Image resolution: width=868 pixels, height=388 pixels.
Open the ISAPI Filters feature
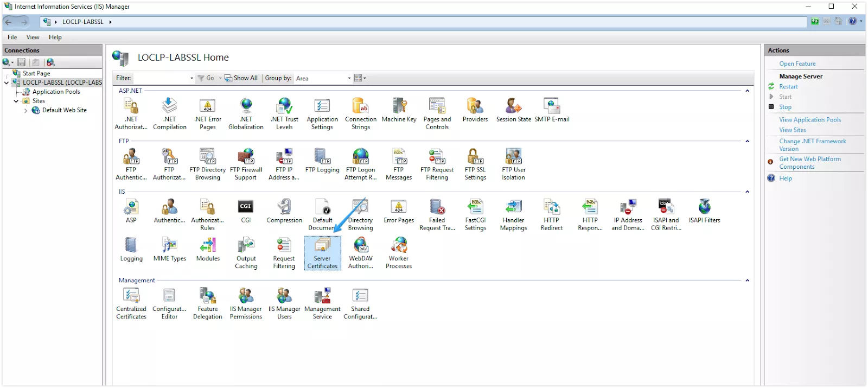(705, 211)
